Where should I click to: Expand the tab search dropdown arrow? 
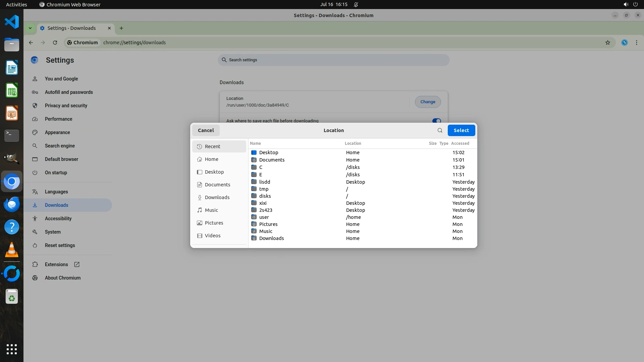(x=30, y=28)
